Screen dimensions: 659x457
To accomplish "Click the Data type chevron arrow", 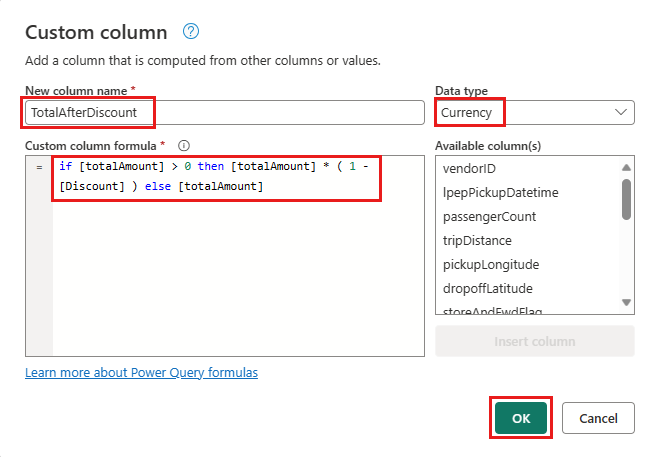I will click(x=621, y=113).
